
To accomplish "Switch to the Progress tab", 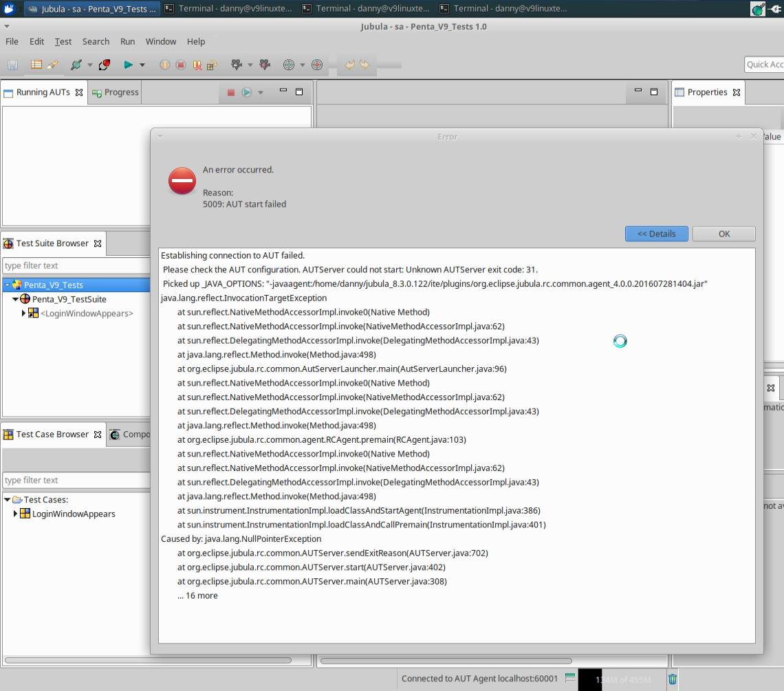I will click(116, 93).
